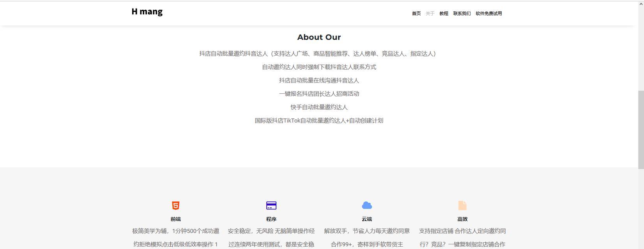Click the 高效 feature title
644x249 pixels.
[462, 219]
